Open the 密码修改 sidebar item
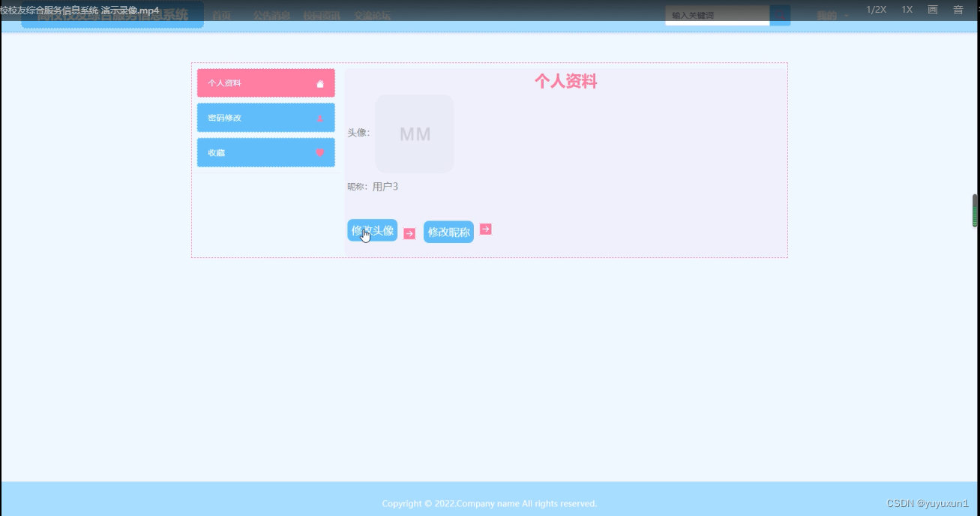Screen dimensions: 980x516 pyautogui.click(x=266, y=118)
